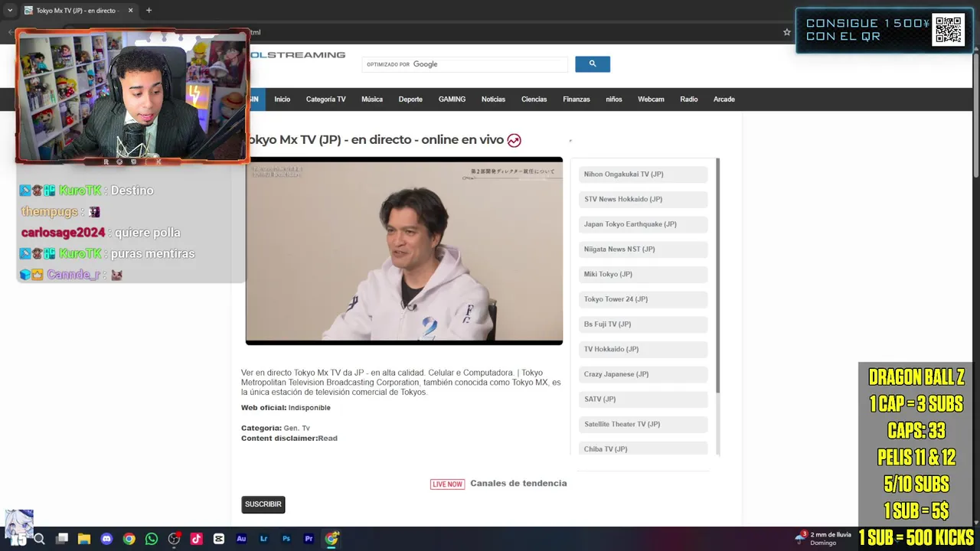Open WhatsApp from the taskbar

click(x=152, y=539)
